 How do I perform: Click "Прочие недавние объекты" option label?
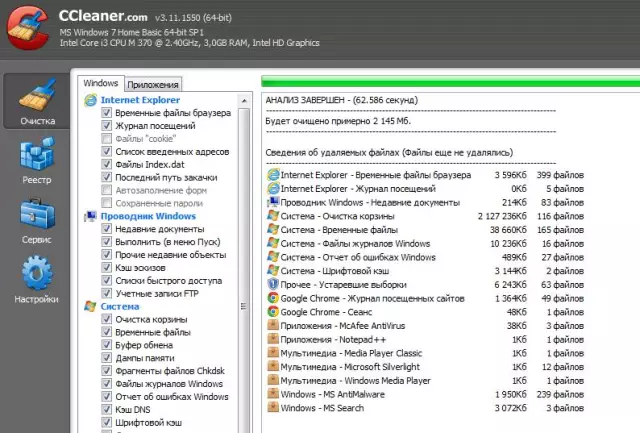(171, 255)
